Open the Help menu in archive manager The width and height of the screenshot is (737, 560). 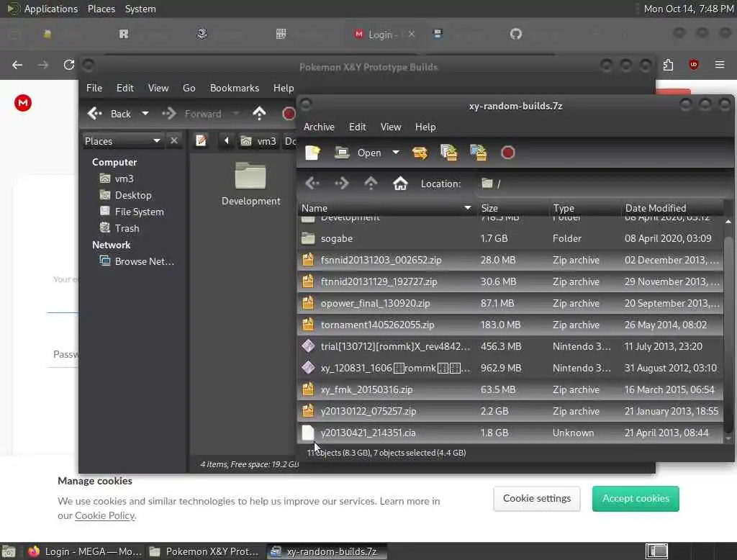[425, 127]
